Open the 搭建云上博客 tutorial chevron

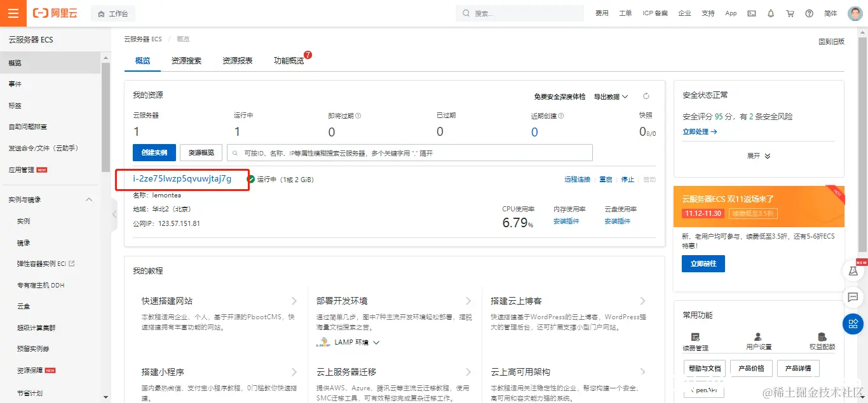pos(642,301)
